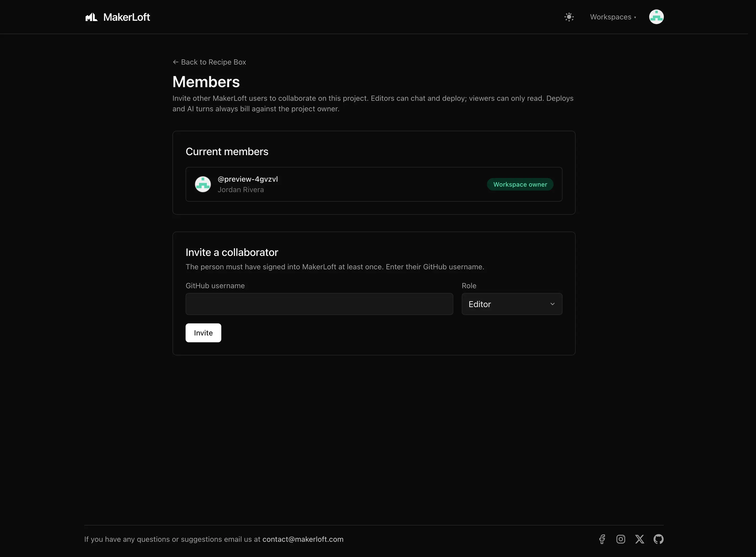Click the GitHub username label
The width and height of the screenshot is (756, 557).
[215, 286]
